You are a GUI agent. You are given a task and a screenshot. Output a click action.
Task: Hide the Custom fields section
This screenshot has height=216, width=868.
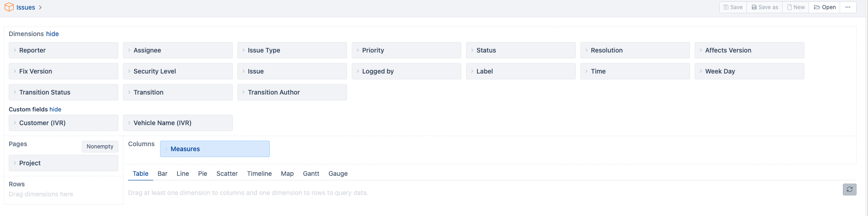click(x=55, y=110)
